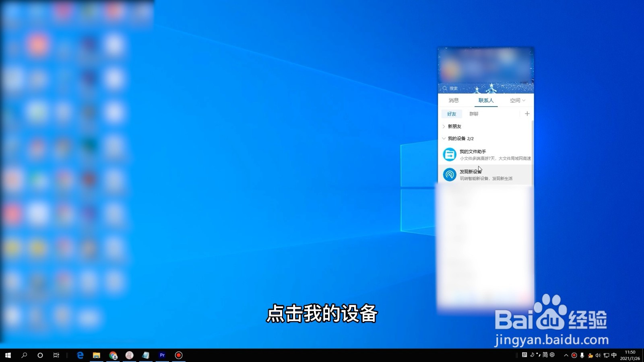Select the 群聊 tab

point(474,113)
